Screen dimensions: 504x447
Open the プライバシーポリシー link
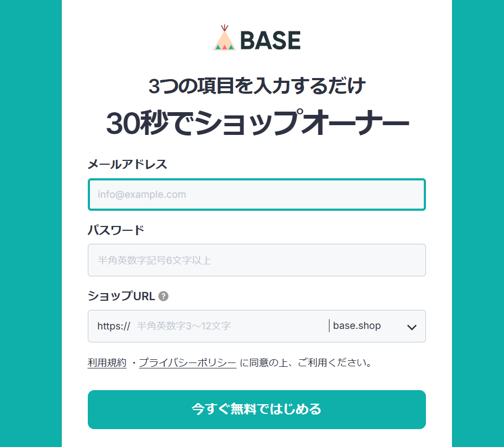click(188, 363)
